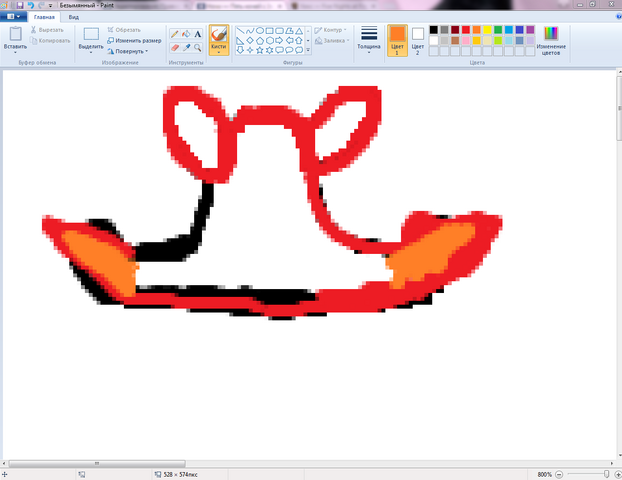The image size is (622, 480).
Task: Open the Контур outline dropdown
Action: point(330,30)
